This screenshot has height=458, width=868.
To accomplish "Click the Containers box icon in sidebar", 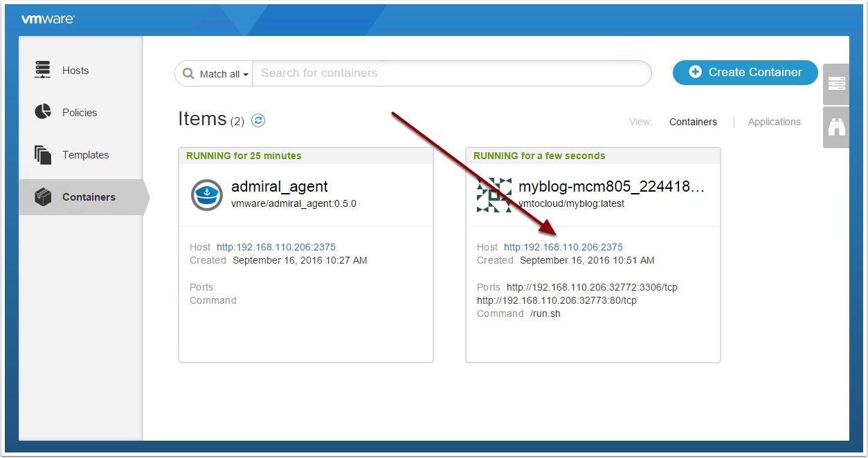I will [x=43, y=196].
